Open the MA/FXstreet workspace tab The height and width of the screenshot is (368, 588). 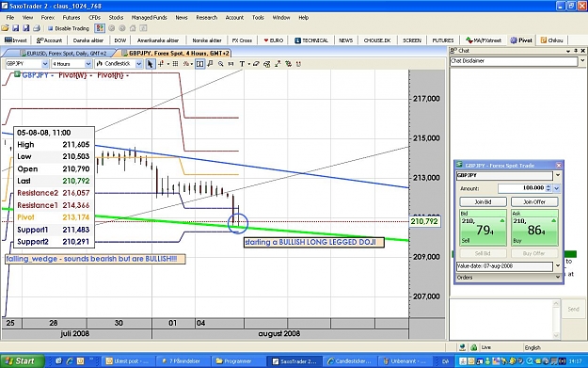click(x=484, y=40)
